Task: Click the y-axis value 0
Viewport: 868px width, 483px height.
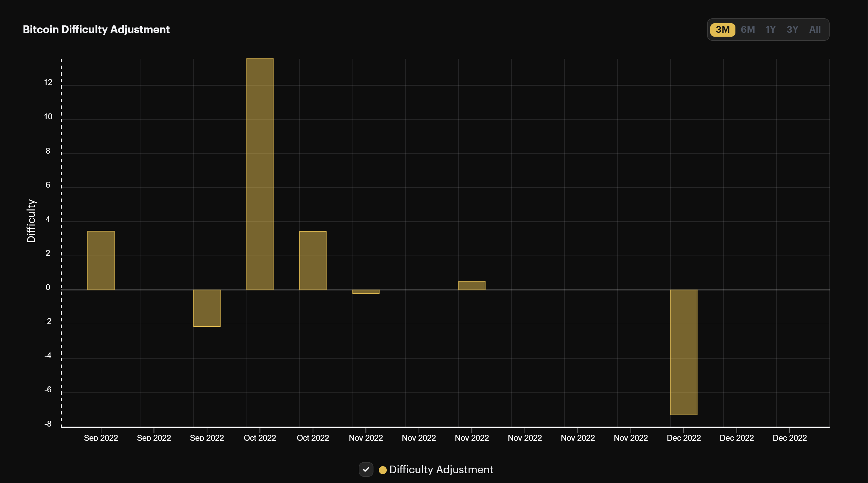Action: pyautogui.click(x=48, y=287)
